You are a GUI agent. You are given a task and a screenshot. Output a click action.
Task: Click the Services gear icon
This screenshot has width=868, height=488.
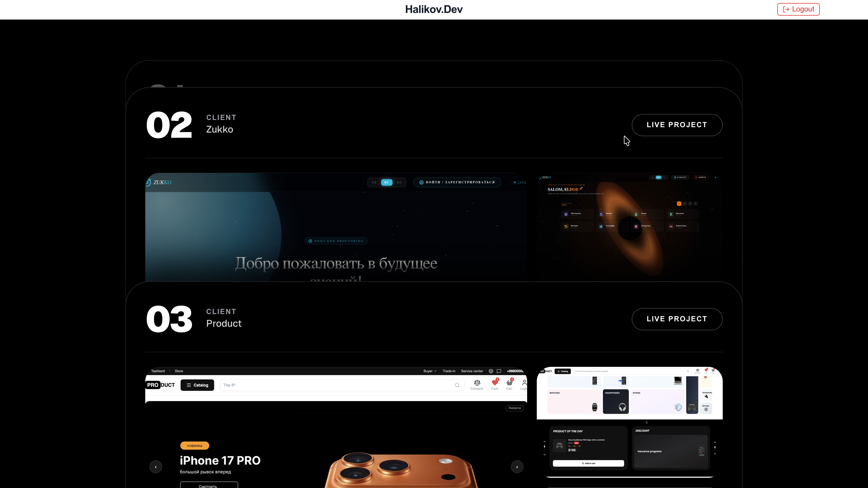coord(706,409)
